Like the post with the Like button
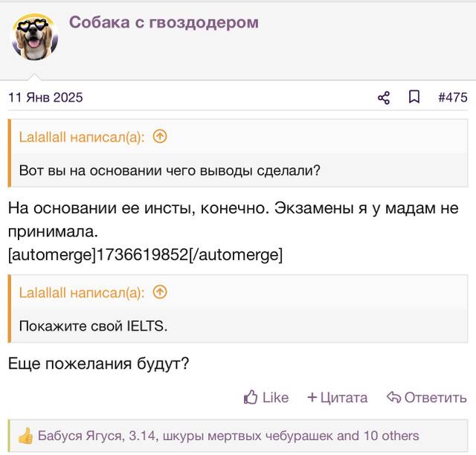The width and height of the screenshot is (476, 455). coord(266,397)
